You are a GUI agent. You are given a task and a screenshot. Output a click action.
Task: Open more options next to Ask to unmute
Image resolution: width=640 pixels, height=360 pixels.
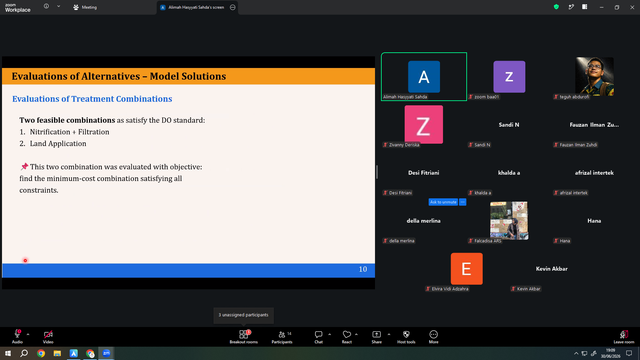pos(462,202)
